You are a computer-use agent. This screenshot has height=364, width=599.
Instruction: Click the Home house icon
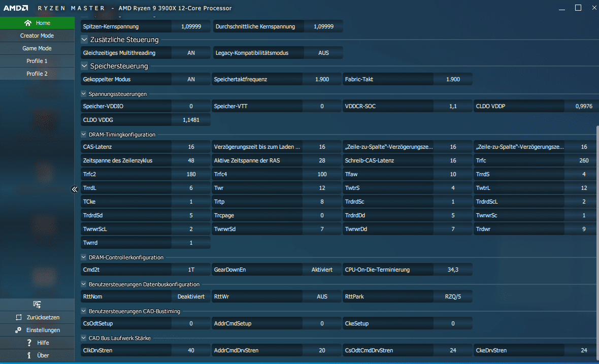click(27, 23)
